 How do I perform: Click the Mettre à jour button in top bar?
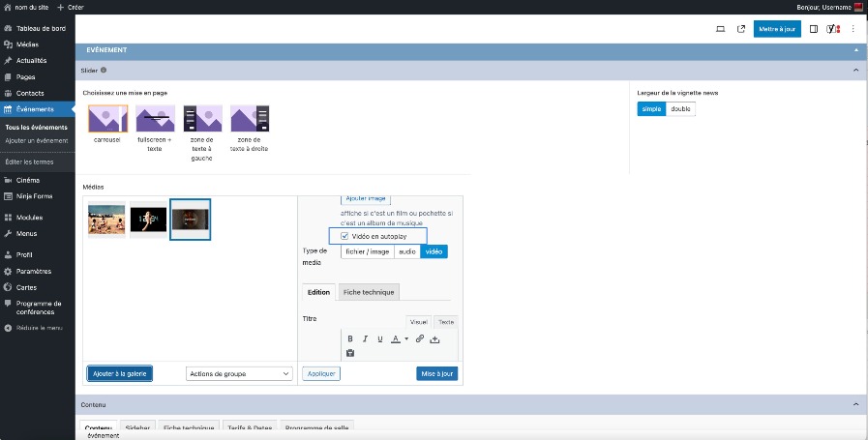(777, 29)
